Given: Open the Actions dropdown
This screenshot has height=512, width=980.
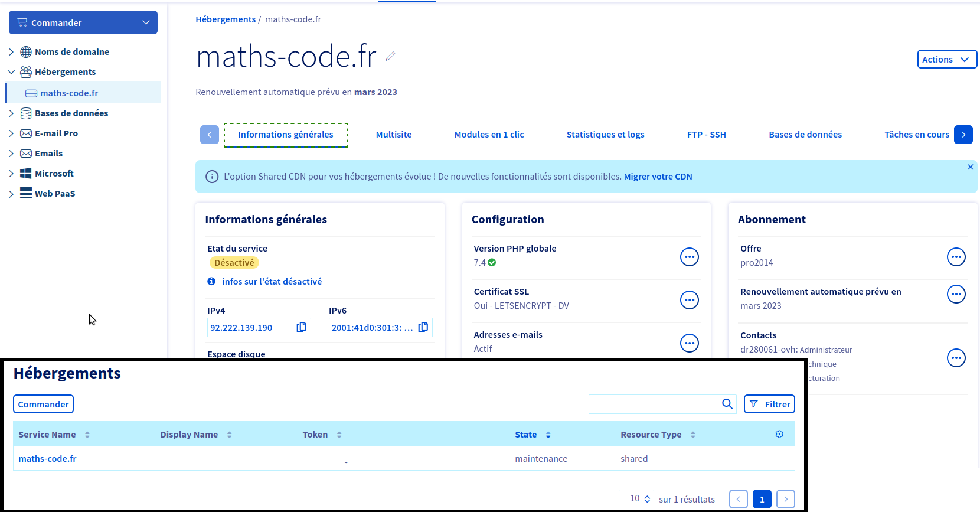Looking at the screenshot, I should click(x=946, y=59).
